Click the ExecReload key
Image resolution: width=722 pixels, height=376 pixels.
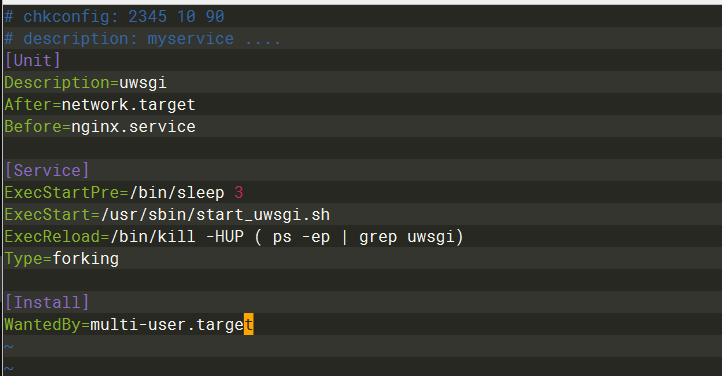click(52, 237)
